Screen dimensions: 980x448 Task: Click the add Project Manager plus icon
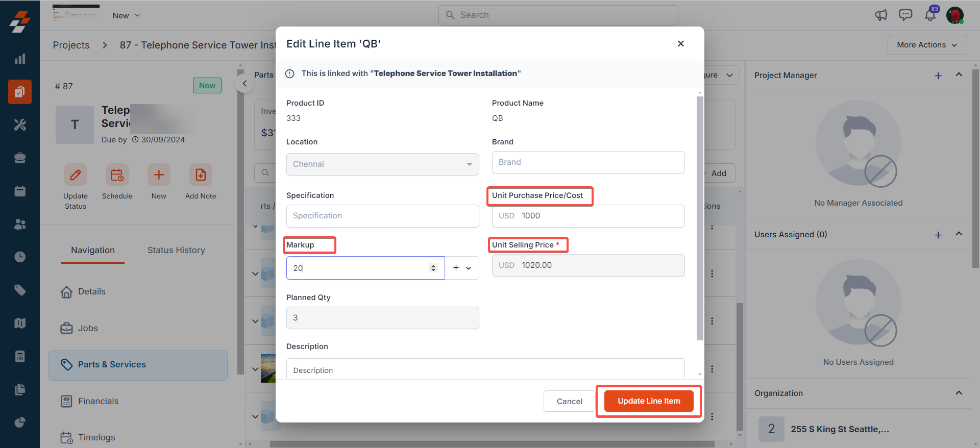pyautogui.click(x=938, y=76)
